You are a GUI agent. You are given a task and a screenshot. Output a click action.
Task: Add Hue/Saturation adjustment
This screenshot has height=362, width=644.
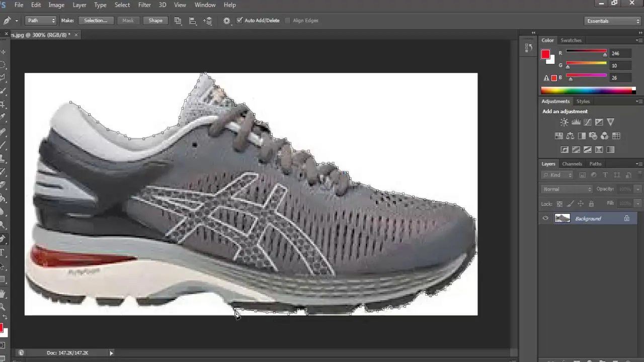[x=558, y=136]
